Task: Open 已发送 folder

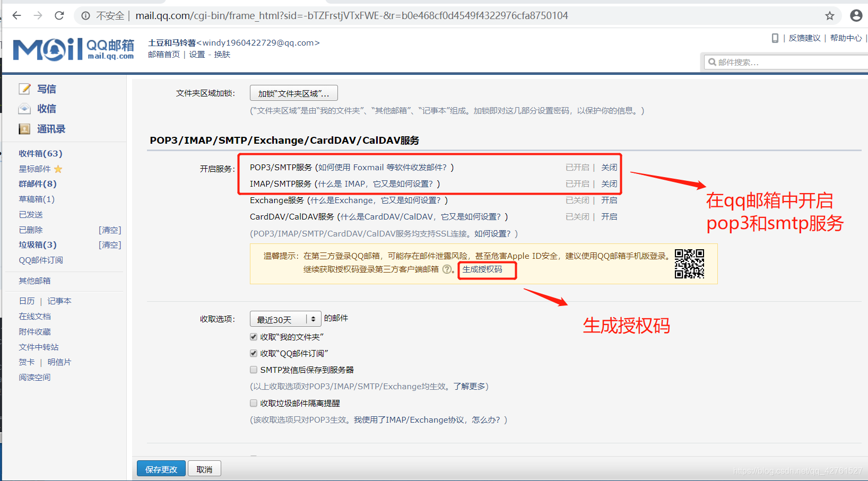Action: tap(31, 215)
